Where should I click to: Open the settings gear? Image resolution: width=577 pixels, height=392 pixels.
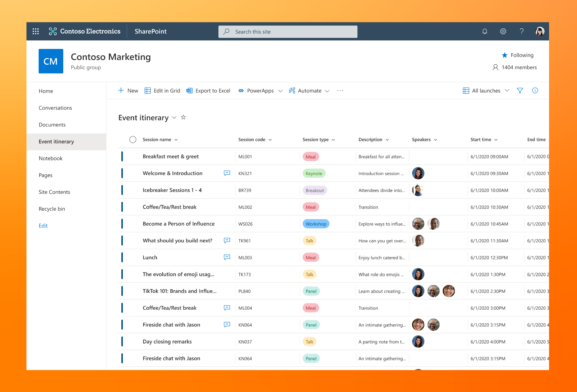[x=503, y=31]
